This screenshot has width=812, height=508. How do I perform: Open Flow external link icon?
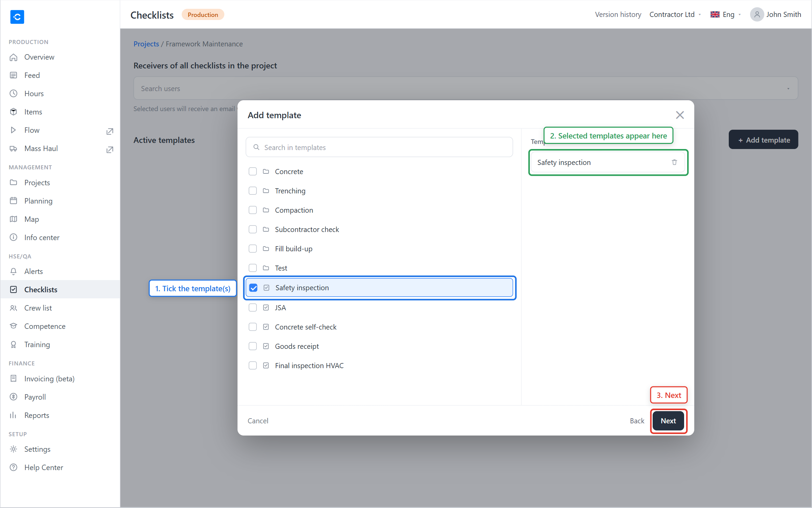(x=110, y=131)
